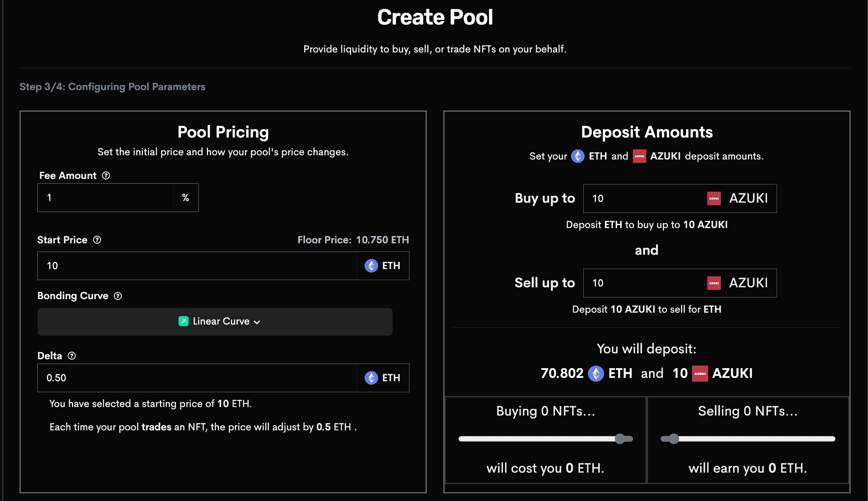Click the Delta input field
Viewport: 868px width, 501px height.
[x=197, y=378]
